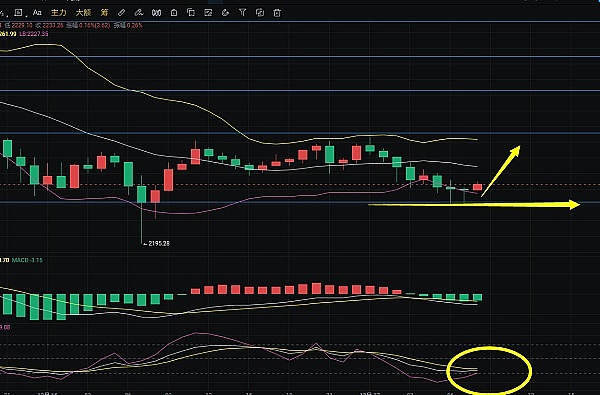600x395 pixels.
Task: Select the freehand pen drawing tool
Action: [x=139, y=13]
